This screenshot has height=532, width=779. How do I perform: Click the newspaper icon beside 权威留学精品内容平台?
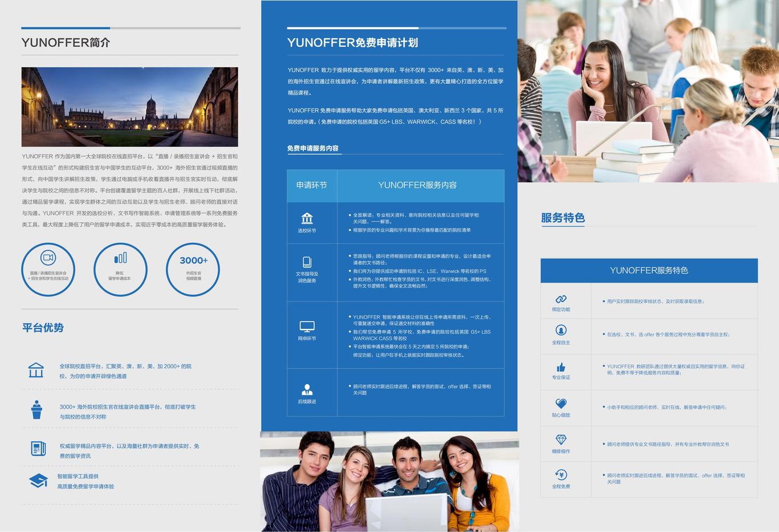tap(38, 449)
